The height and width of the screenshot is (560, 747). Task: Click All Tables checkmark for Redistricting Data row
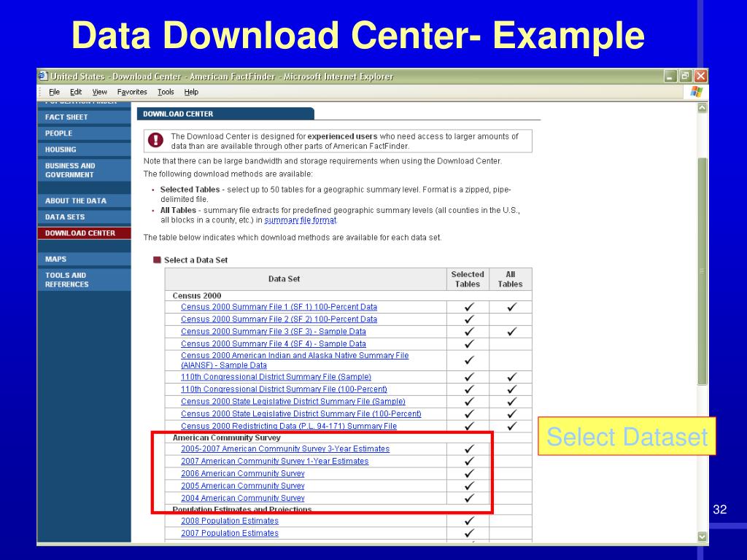[x=511, y=426]
